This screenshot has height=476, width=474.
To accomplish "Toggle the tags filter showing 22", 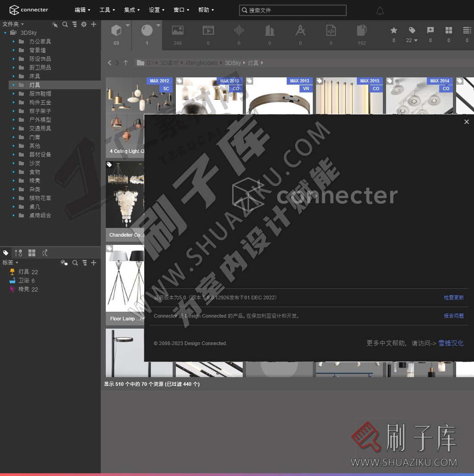I will pos(412,31).
